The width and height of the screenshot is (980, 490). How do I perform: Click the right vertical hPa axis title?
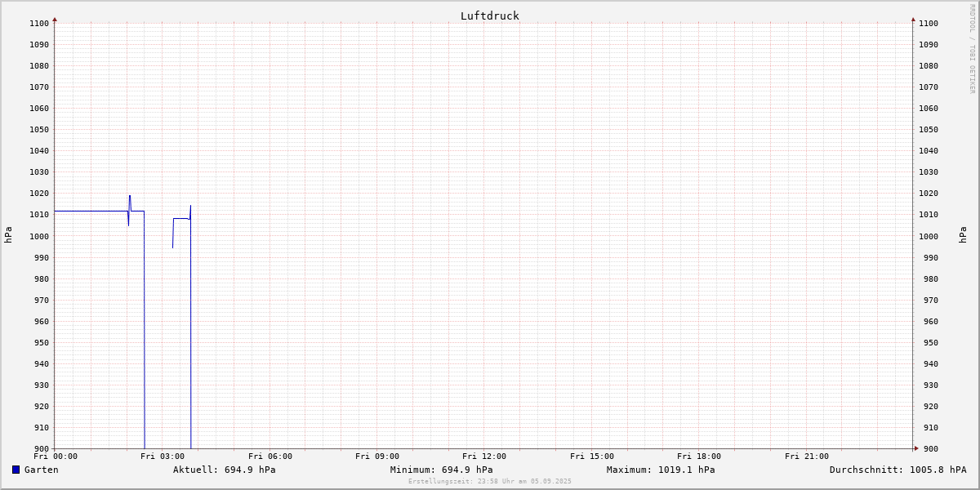point(963,235)
